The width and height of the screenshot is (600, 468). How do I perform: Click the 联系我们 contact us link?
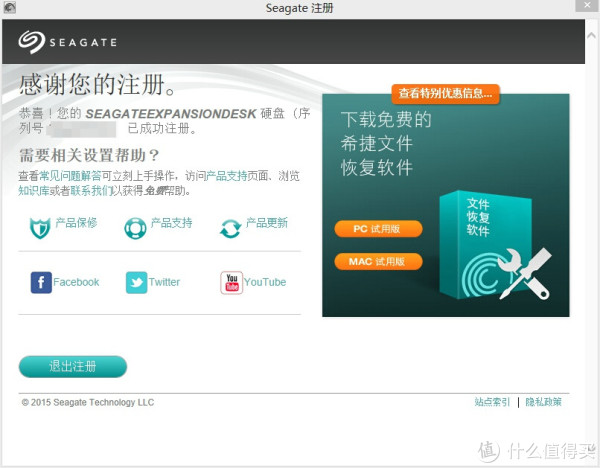pos(91,190)
